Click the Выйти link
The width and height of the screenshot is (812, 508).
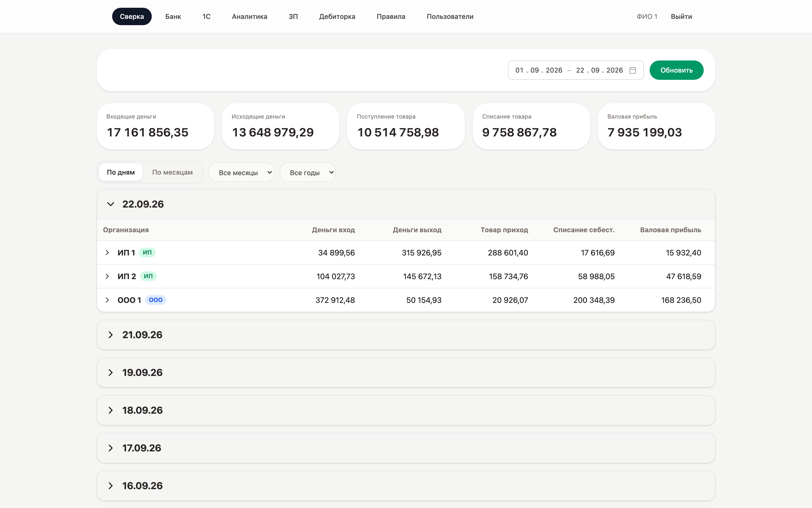pyautogui.click(x=681, y=16)
